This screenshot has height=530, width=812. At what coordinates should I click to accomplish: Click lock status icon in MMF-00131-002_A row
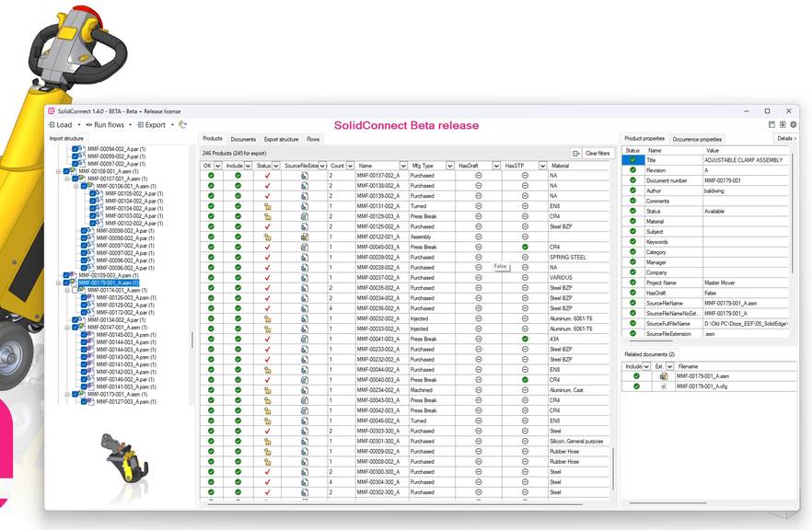point(267,206)
